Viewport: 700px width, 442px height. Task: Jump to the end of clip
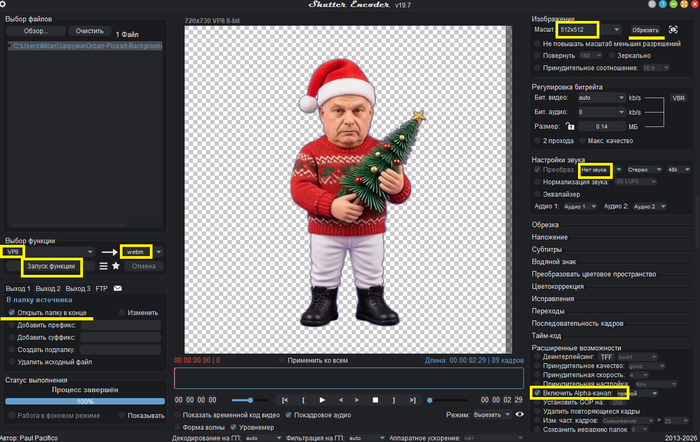tap(412, 400)
